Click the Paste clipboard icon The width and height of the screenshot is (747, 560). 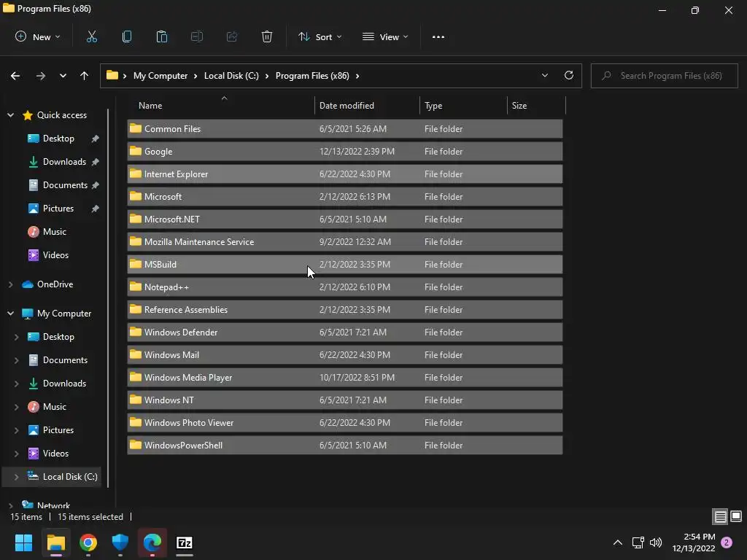click(x=161, y=36)
